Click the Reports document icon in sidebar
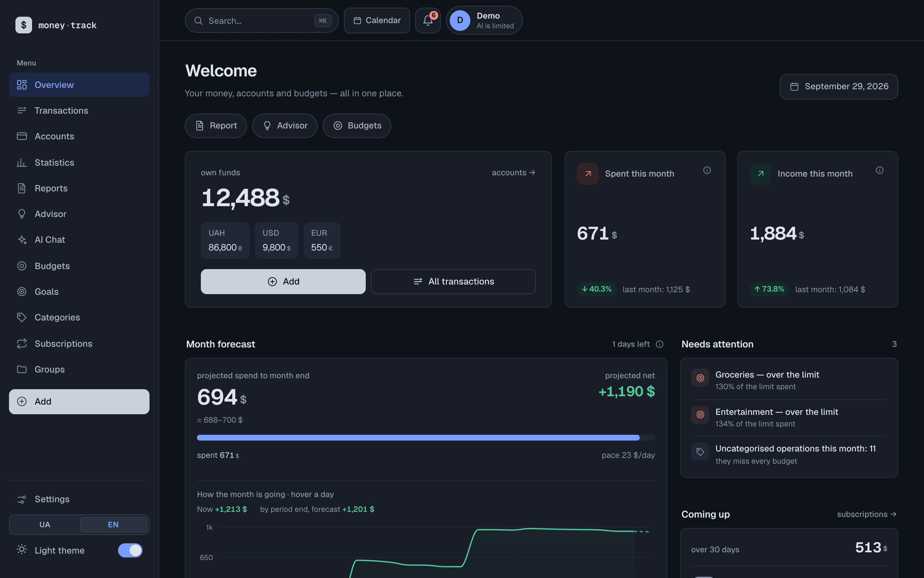The width and height of the screenshot is (924, 578). (22, 188)
